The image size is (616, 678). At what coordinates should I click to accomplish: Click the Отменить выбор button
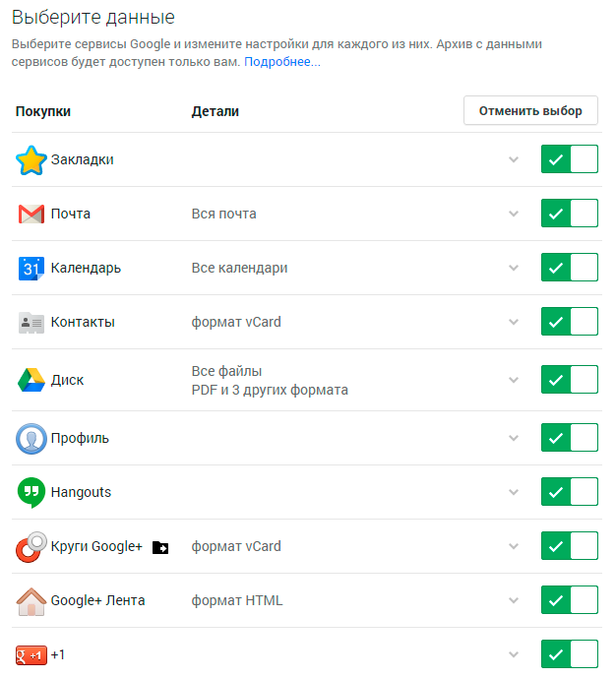click(530, 110)
